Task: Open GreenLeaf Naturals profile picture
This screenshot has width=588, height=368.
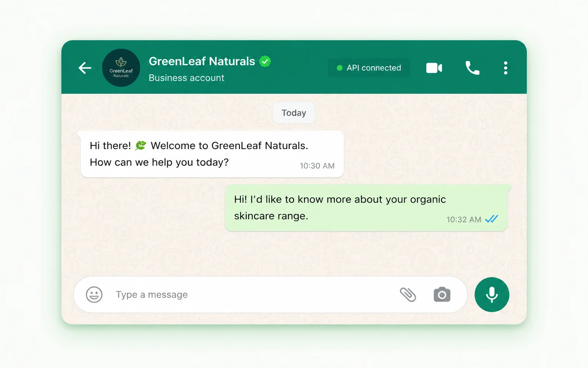Action: pyautogui.click(x=121, y=68)
